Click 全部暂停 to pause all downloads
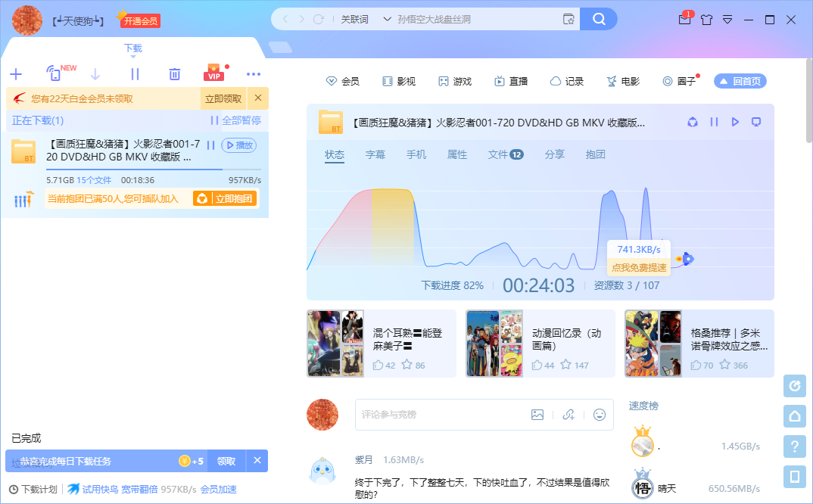 click(236, 120)
